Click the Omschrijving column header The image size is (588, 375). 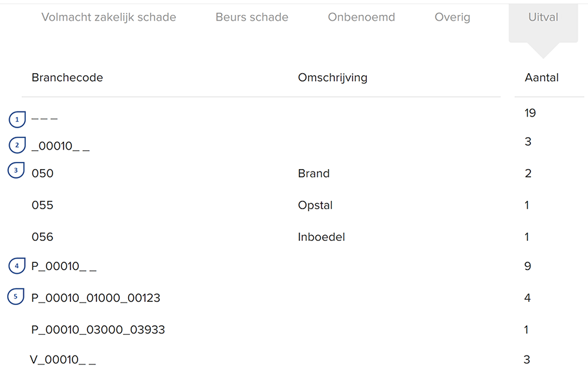(x=332, y=78)
